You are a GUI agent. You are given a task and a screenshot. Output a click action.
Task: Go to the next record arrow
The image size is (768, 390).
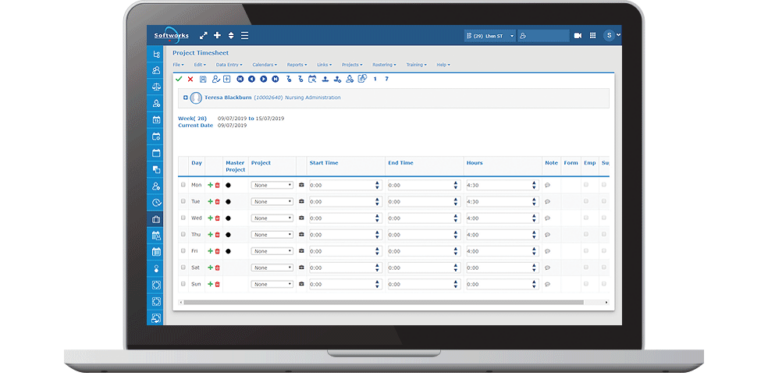pos(264,79)
